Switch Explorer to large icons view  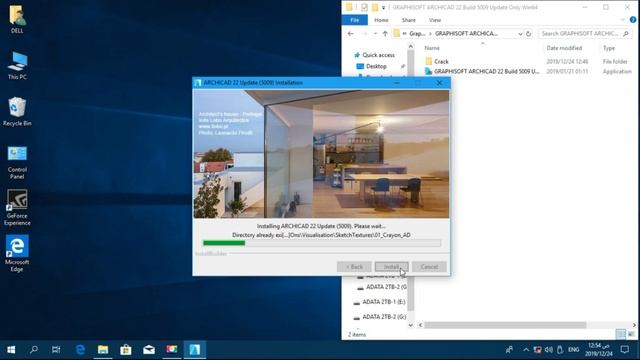[x=631, y=334]
